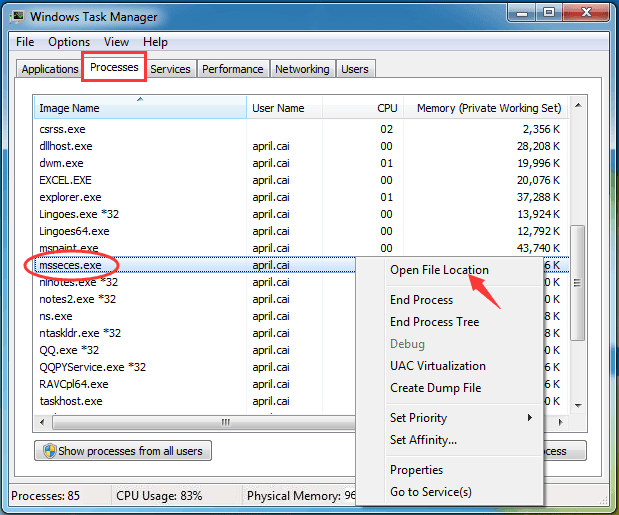The height and width of the screenshot is (515, 619).
Task: Click Processes: 85 in status bar
Action: (x=45, y=496)
